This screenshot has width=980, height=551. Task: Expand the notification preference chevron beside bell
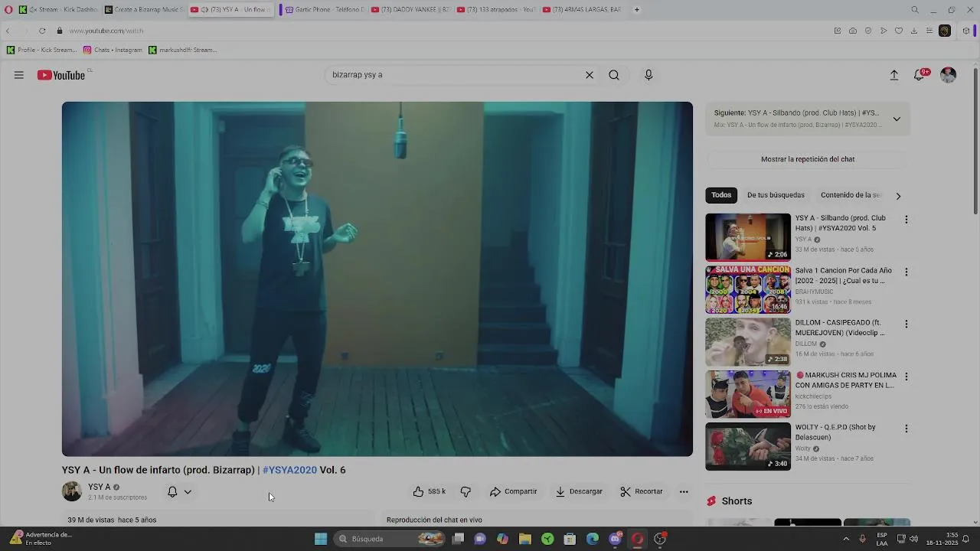pos(188,492)
